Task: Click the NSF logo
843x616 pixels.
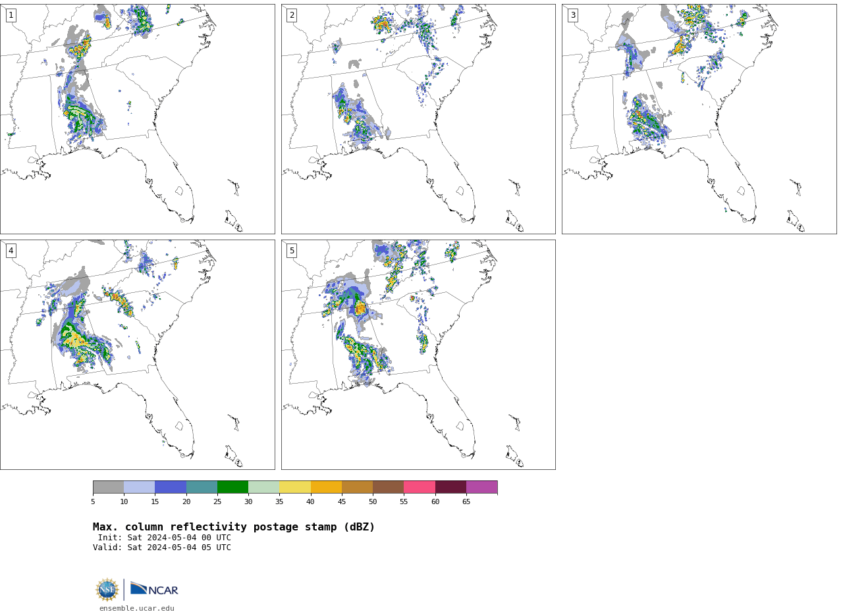Action: point(107,590)
